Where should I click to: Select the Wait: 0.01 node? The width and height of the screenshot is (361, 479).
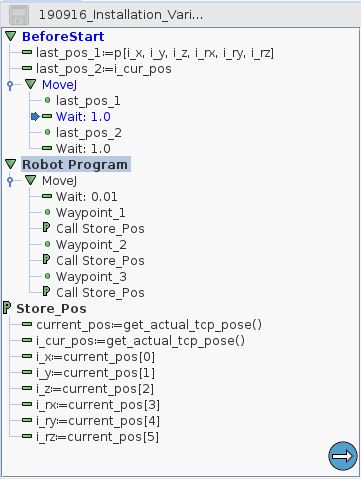coord(87,196)
